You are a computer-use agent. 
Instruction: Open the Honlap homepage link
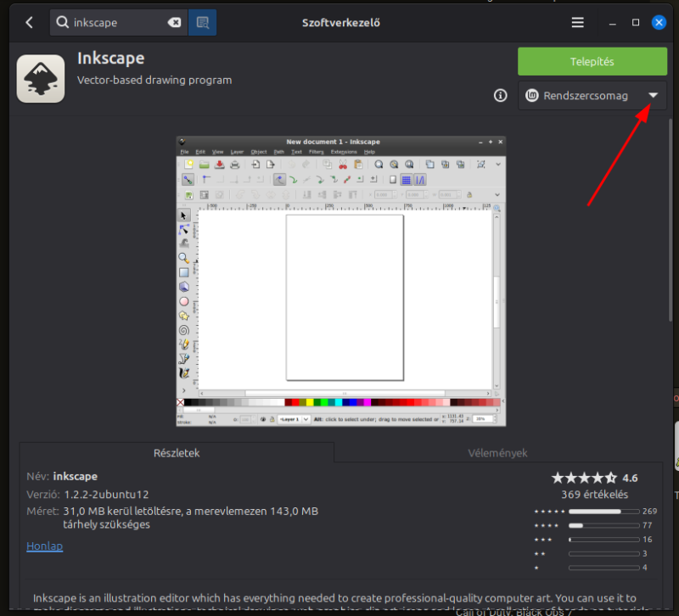(45, 546)
